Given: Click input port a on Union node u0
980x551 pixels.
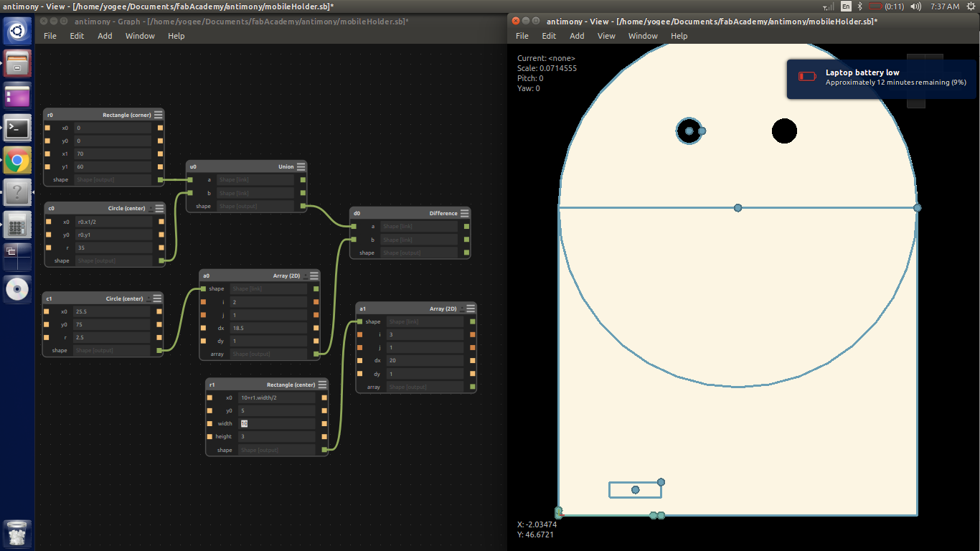Looking at the screenshot, I should 190,179.
